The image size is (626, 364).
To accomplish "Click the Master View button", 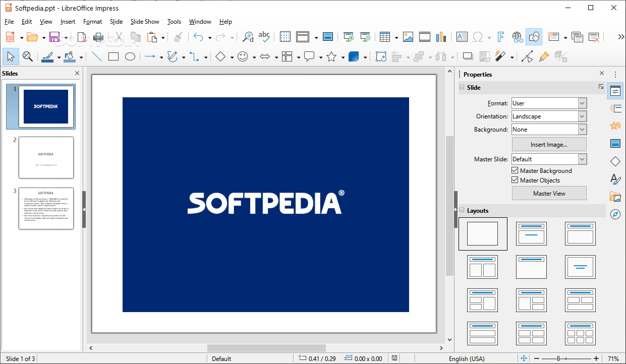I will coord(549,194).
